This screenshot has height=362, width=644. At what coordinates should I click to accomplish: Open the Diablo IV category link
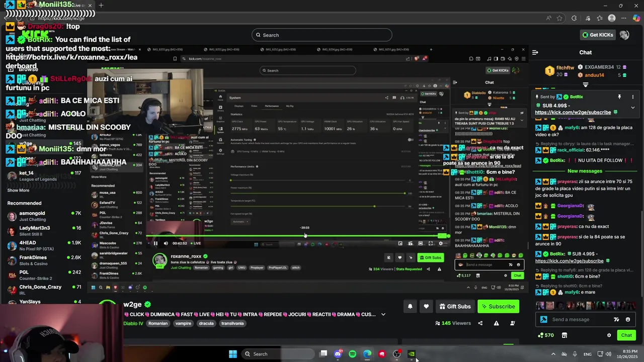133,323
